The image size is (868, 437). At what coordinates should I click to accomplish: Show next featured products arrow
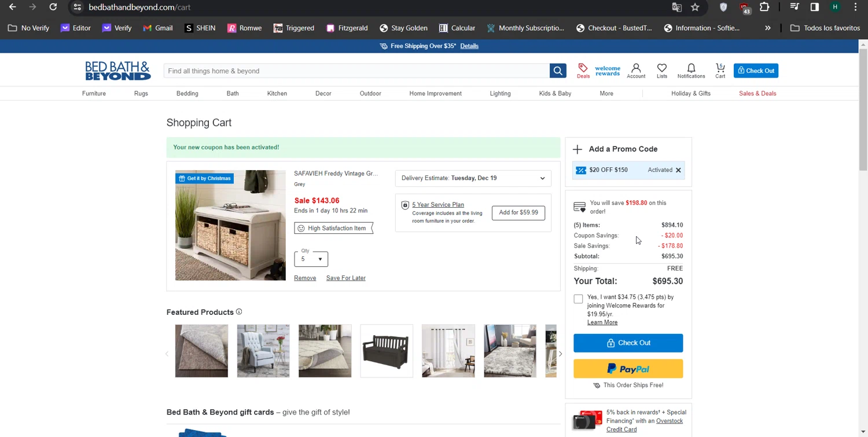pos(560,354)
